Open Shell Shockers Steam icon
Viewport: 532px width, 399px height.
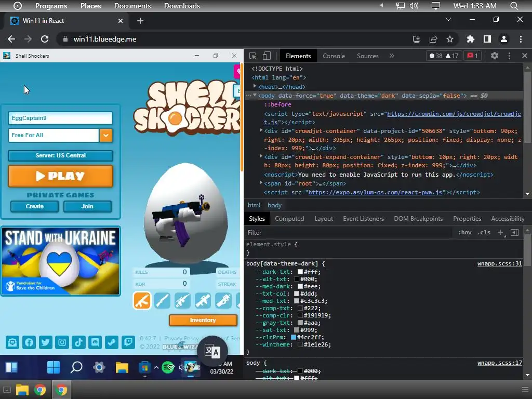click(111, 342)
